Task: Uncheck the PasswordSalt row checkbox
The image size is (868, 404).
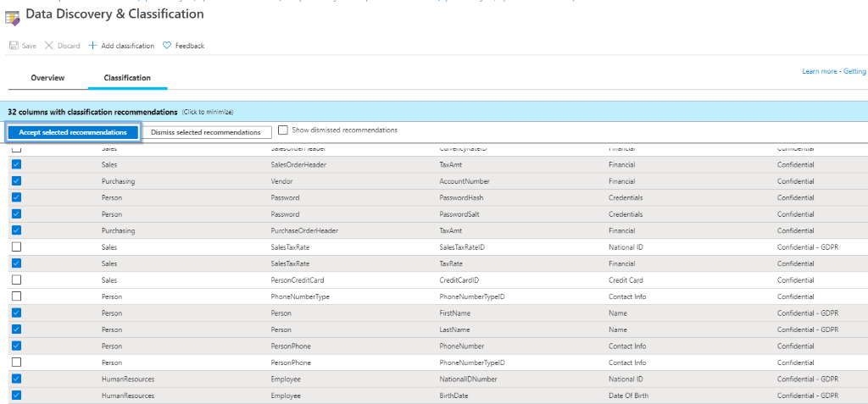Action: pyautogui.click(x=17, y=213)
